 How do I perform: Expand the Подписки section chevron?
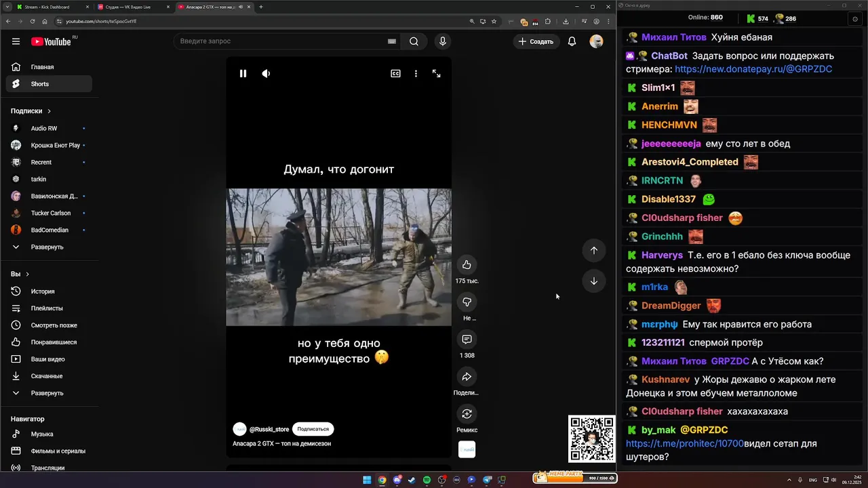click(x=49, y=111)
